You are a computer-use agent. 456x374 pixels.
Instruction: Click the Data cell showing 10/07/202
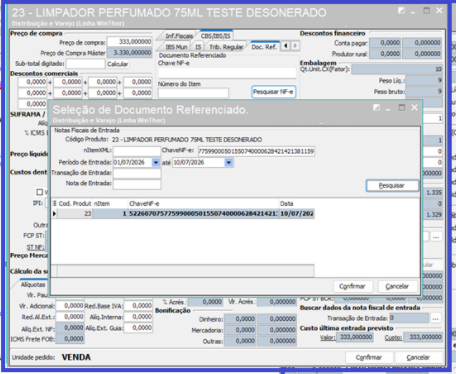pos(296,214)
